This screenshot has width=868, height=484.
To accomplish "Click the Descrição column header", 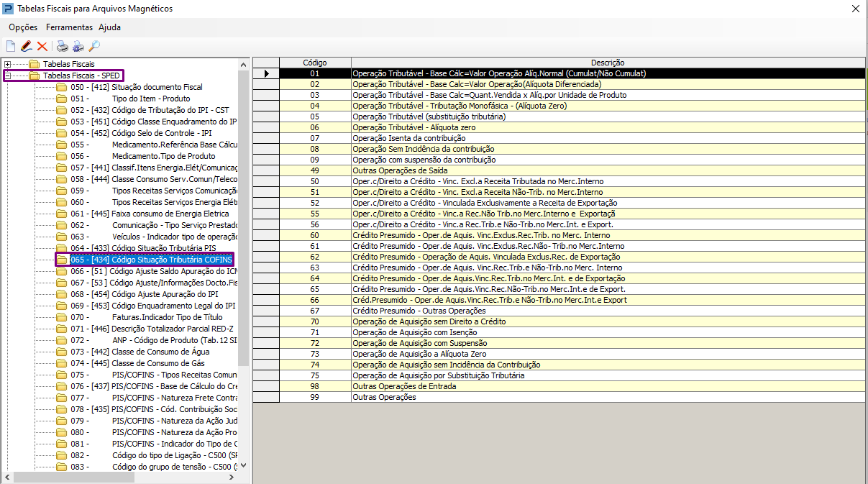I will point(608,63).
